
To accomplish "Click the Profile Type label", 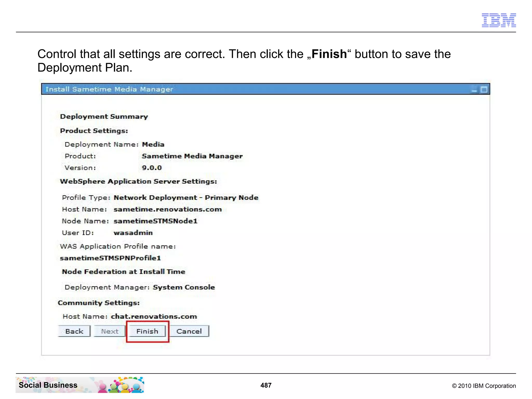I will point(86,198).
